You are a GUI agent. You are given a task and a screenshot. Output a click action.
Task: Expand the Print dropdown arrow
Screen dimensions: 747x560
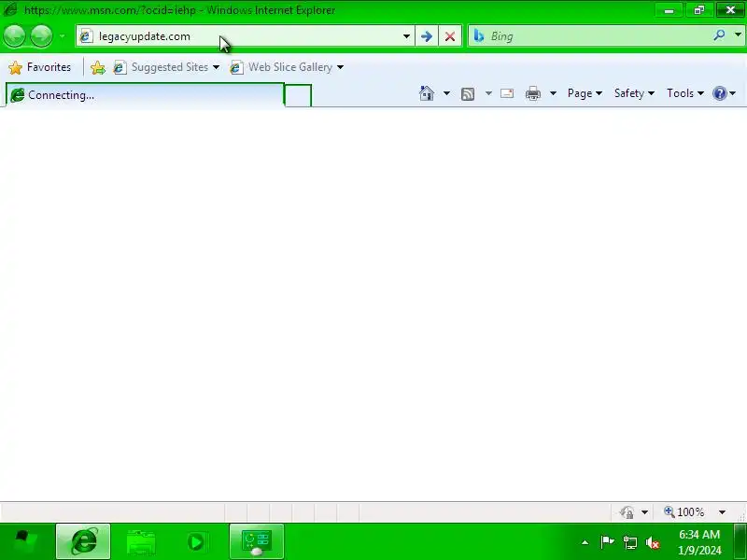point(553,93)
